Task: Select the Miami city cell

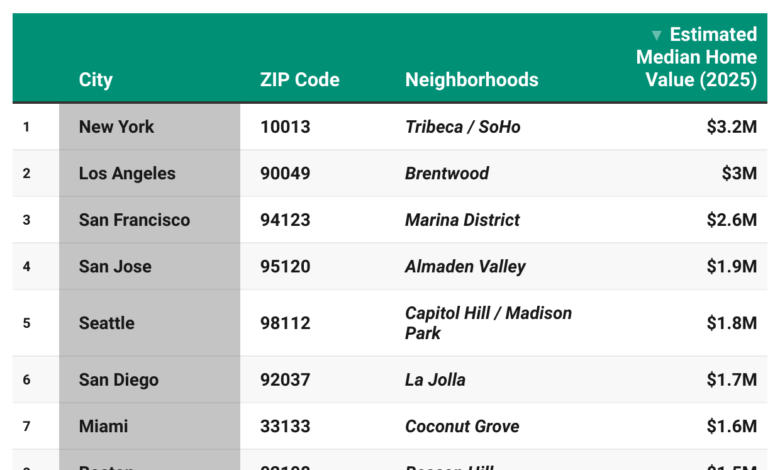Action: point(104,426)
